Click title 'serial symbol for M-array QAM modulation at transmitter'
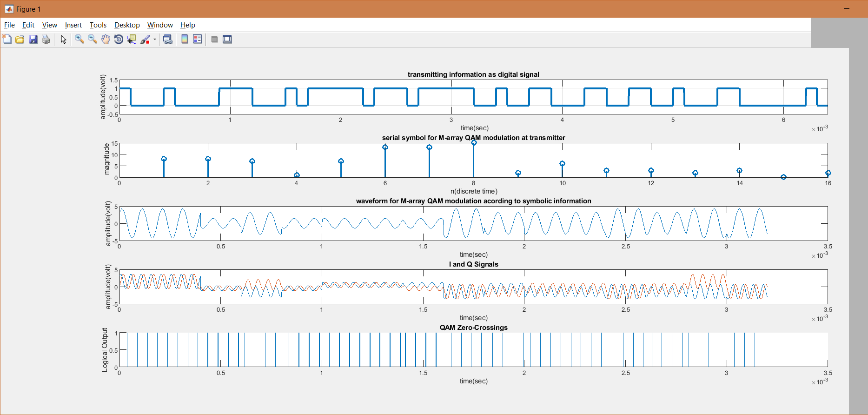 pos(473,138)
